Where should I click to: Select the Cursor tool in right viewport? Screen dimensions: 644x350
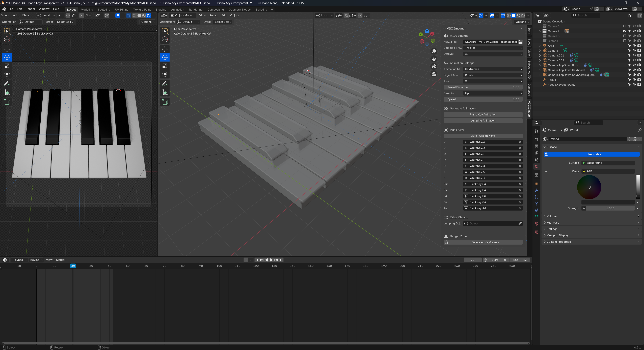pos(165,39)
